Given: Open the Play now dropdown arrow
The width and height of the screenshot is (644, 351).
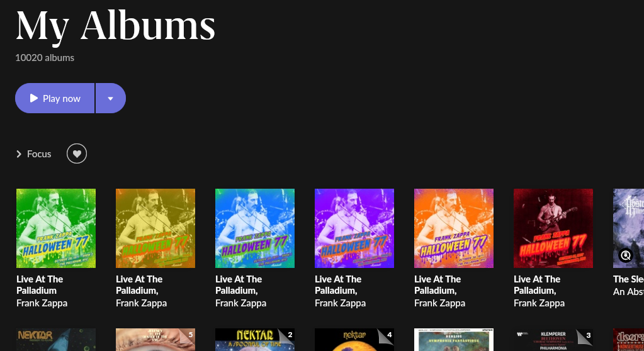Looking at the screenshot, I should pos(111,99).
